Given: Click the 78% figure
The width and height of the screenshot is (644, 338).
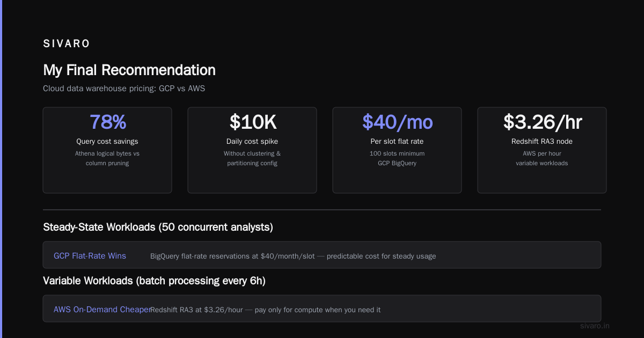Looking at the screenshot, I should tap(107, 122).
